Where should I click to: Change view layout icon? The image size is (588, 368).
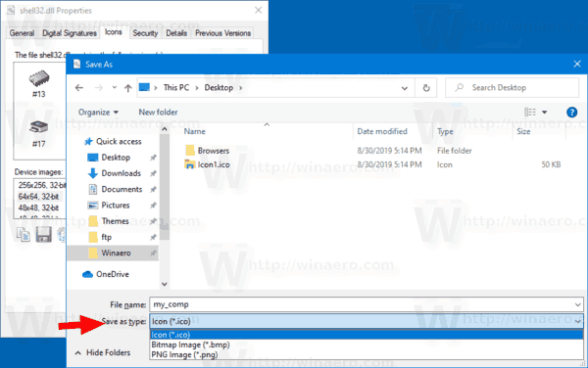[530, 112]
